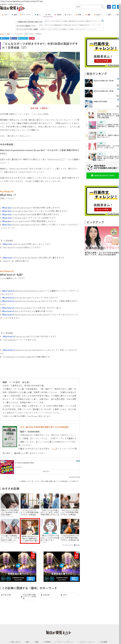Open recommended article 「ご注文はお決まりですか？」

click(70, 530)
